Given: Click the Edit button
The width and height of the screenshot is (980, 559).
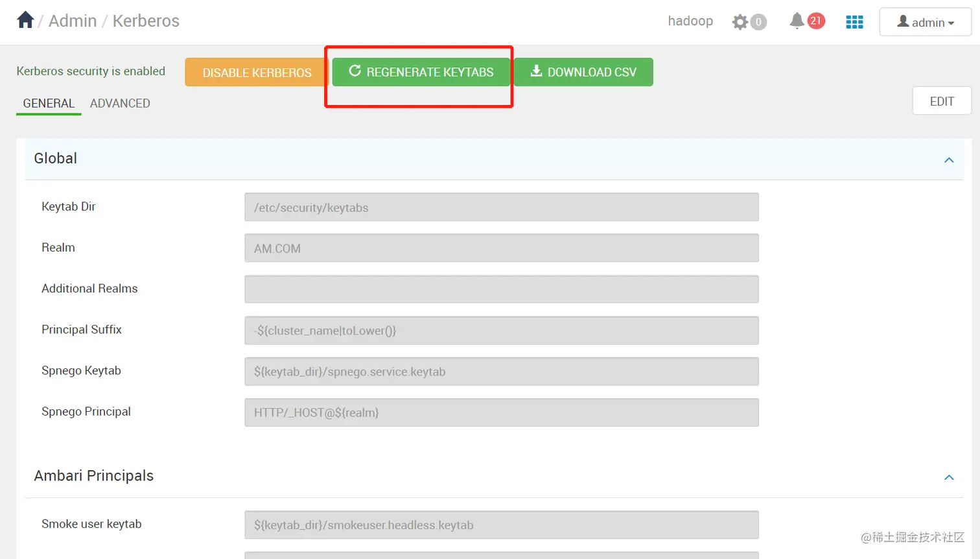Looking at the screenshot, I should [x=942, y=101].
